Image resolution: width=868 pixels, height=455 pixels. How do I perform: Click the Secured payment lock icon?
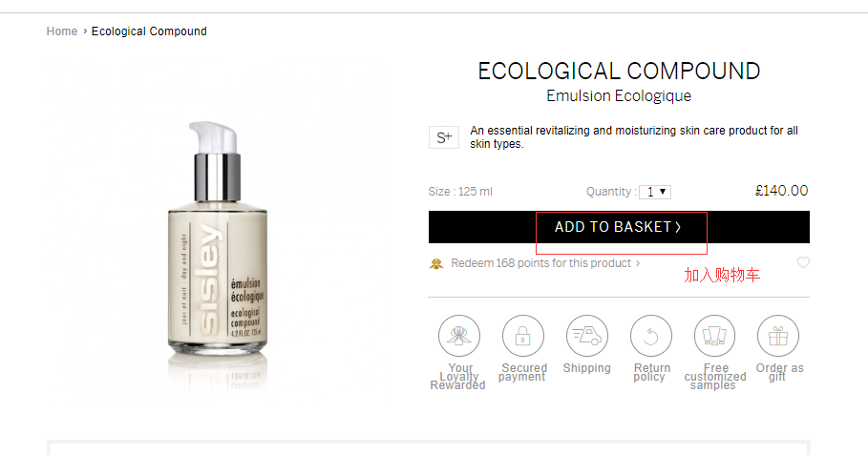point(522,336)
